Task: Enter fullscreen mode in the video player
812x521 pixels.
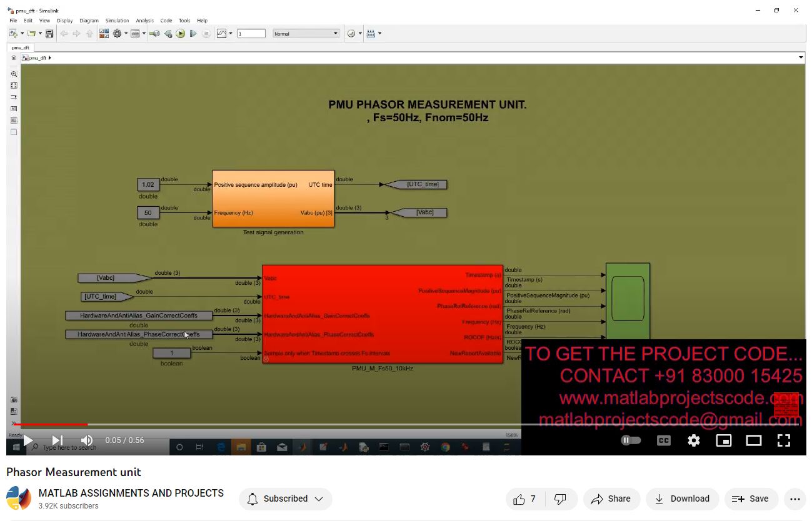Action: (x=783, y=440)
